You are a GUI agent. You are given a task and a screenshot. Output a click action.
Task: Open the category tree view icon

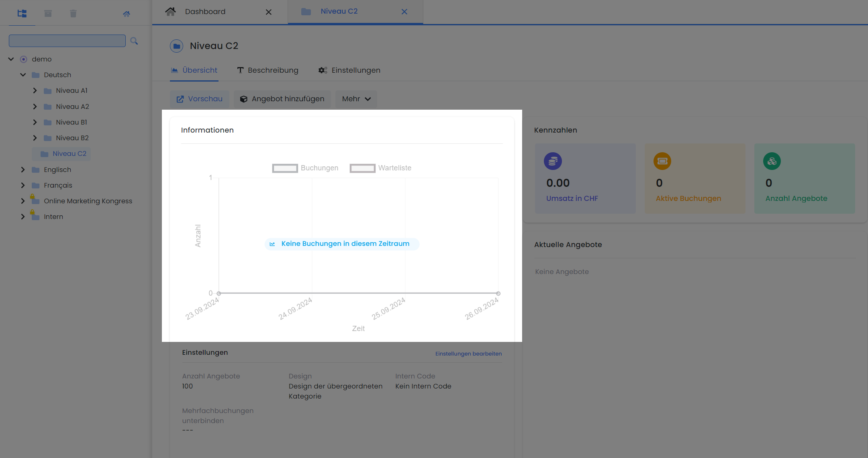click(22, 14)
